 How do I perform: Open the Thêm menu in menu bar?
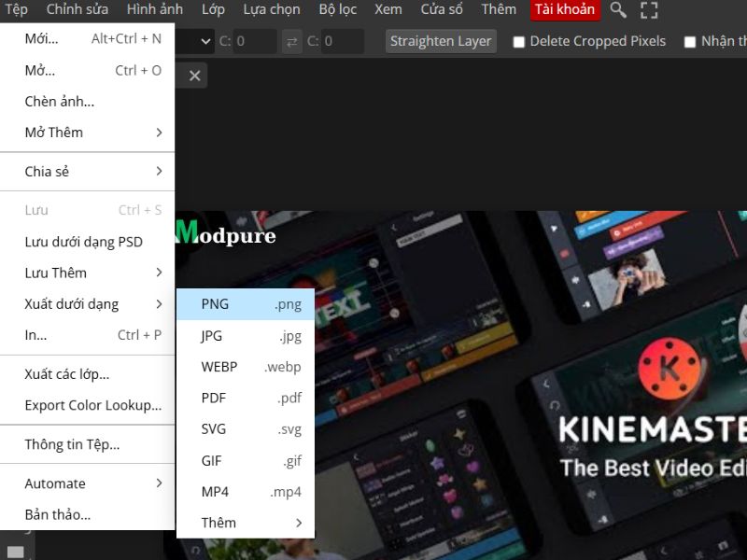499,9
